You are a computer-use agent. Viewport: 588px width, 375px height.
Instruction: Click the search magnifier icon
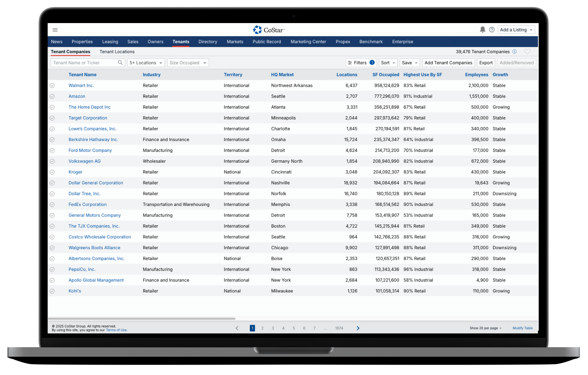point(120,63)
